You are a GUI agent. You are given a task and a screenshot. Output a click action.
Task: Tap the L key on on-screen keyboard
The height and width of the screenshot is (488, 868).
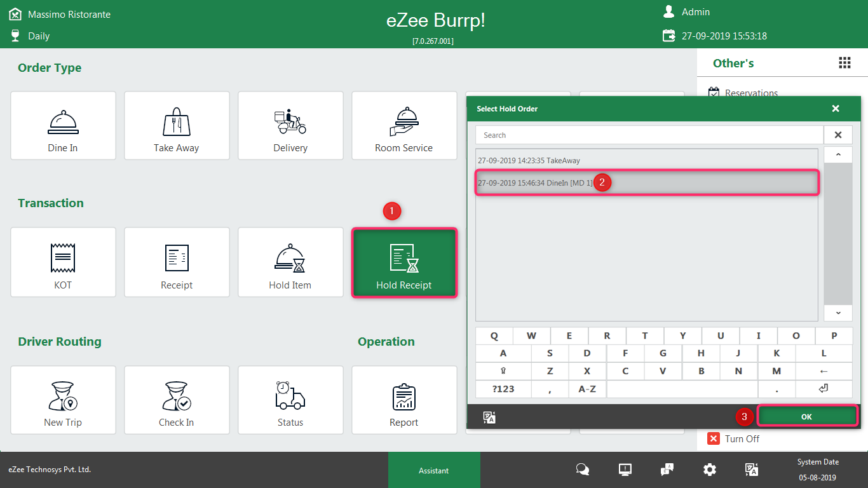824,353
